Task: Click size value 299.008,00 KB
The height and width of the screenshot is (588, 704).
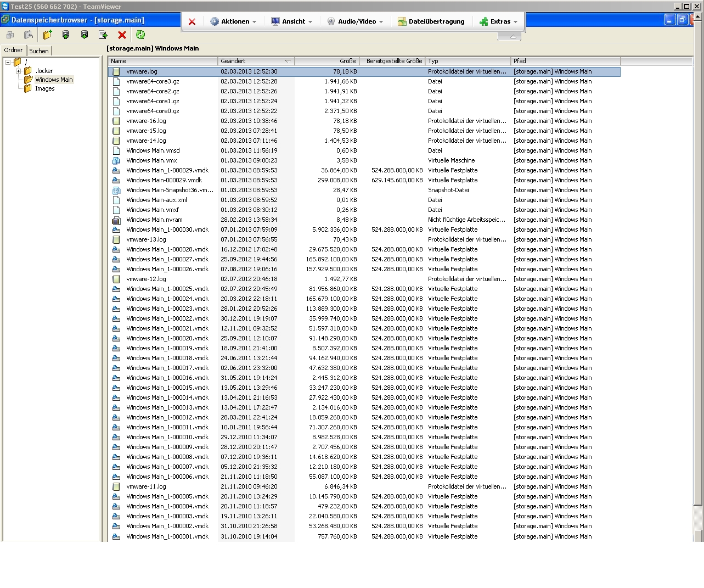Action: (x=337, y=180)
